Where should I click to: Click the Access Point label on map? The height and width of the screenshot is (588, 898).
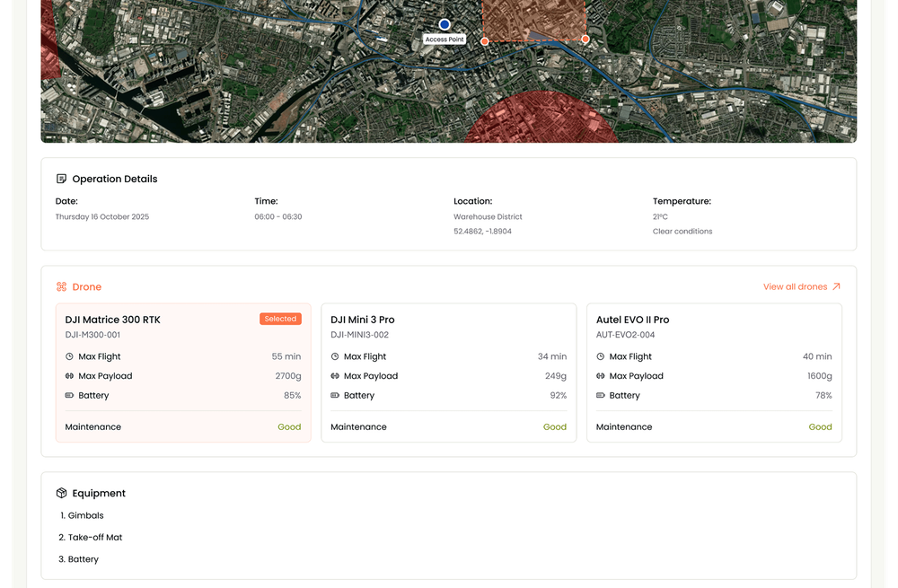pos(445,39)
